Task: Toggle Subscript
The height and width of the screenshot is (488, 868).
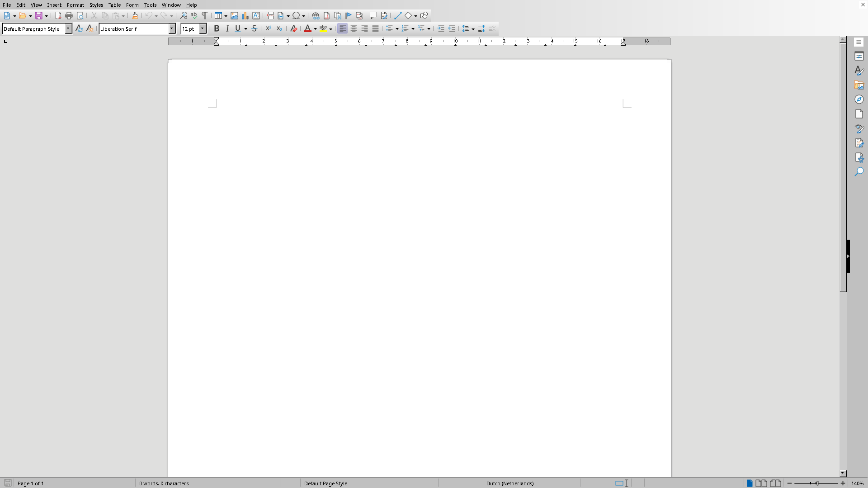Action: pyautogui.click(x=279, y=28)
